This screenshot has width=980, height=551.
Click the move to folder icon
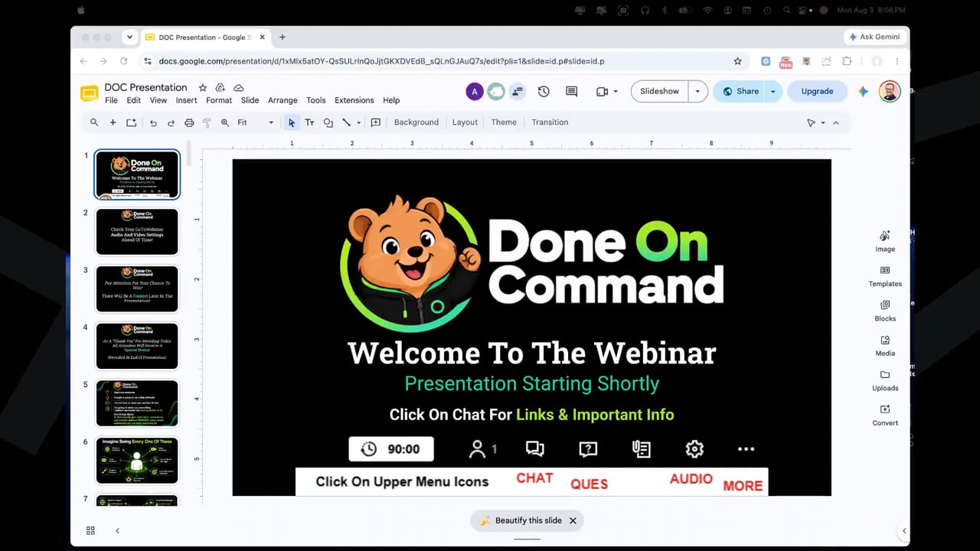coord(220,88)
